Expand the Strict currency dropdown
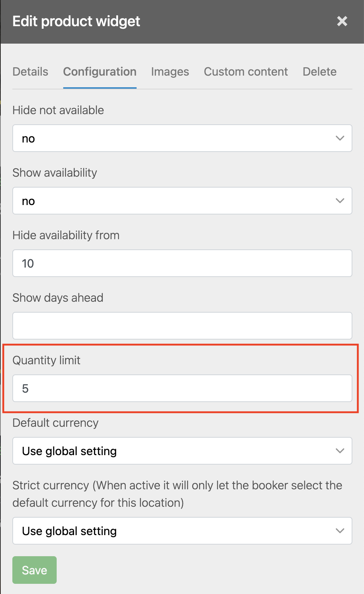This screenshot has height=594, width=364. 182,531
